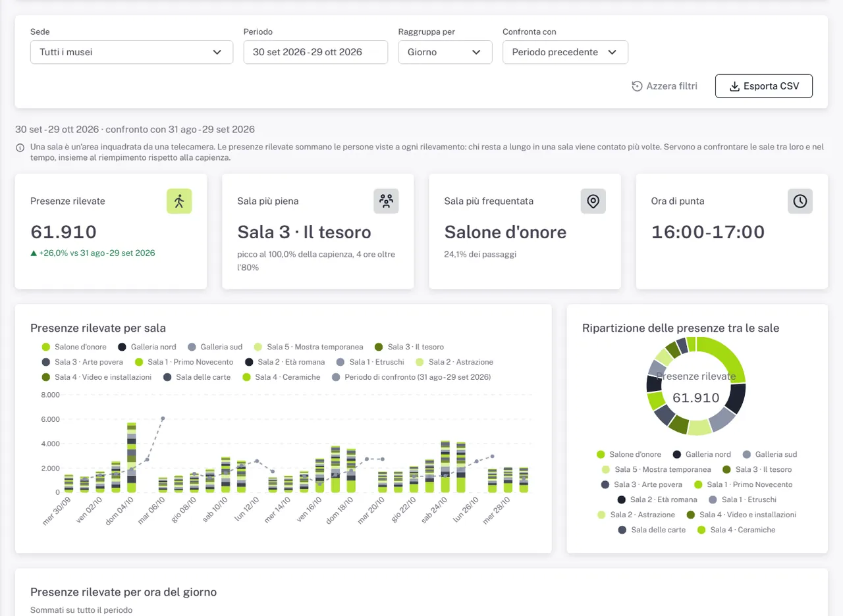Click the tallest stacked bar for dom 04/10
The width and height of the screenshot is (843, 616).
pyautogui.click(x=132, y=457)
